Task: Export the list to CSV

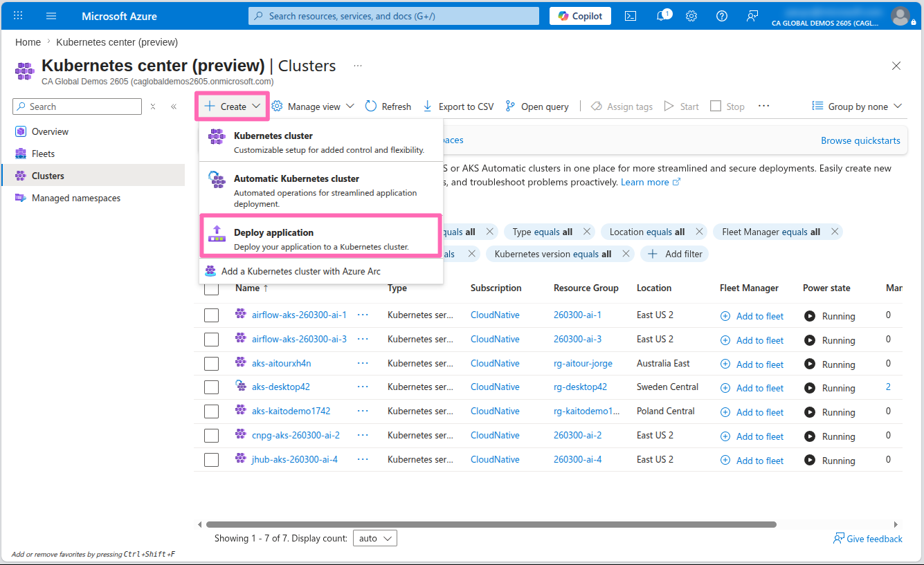Action: click(458, 106)
